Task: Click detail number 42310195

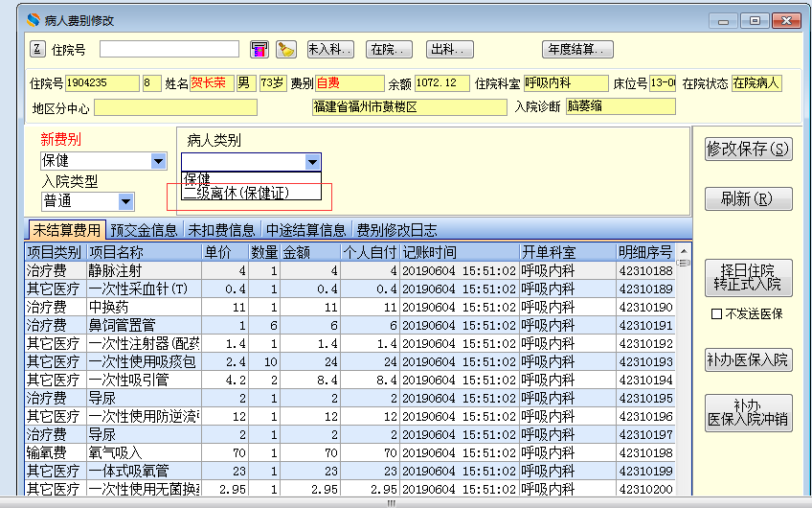Action: pyautogui.click(x=645, y=398)
